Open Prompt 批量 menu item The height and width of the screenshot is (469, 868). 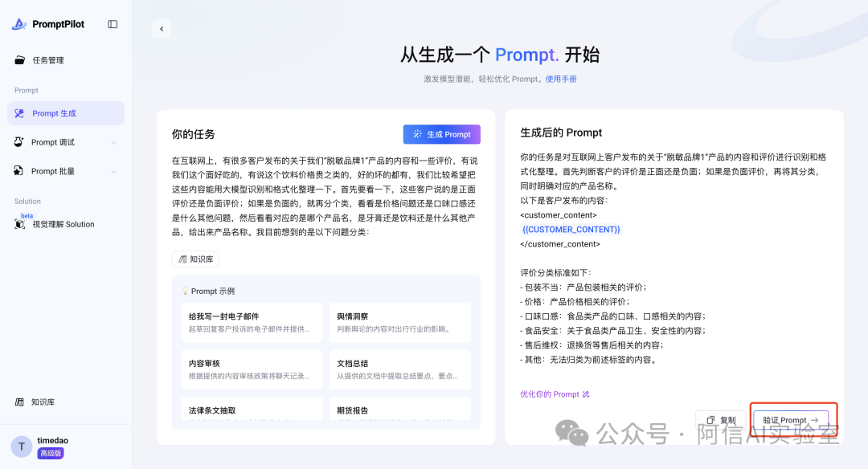(66, 171)
